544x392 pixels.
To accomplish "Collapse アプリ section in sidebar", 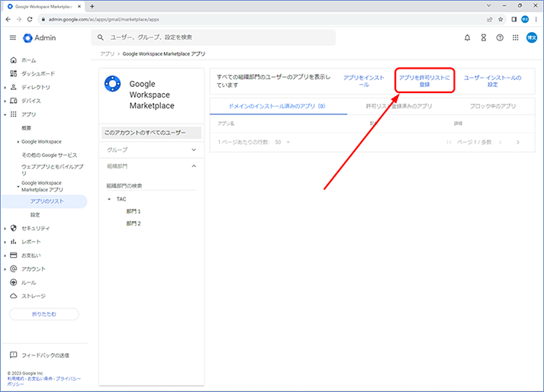I will pos(5,114).
